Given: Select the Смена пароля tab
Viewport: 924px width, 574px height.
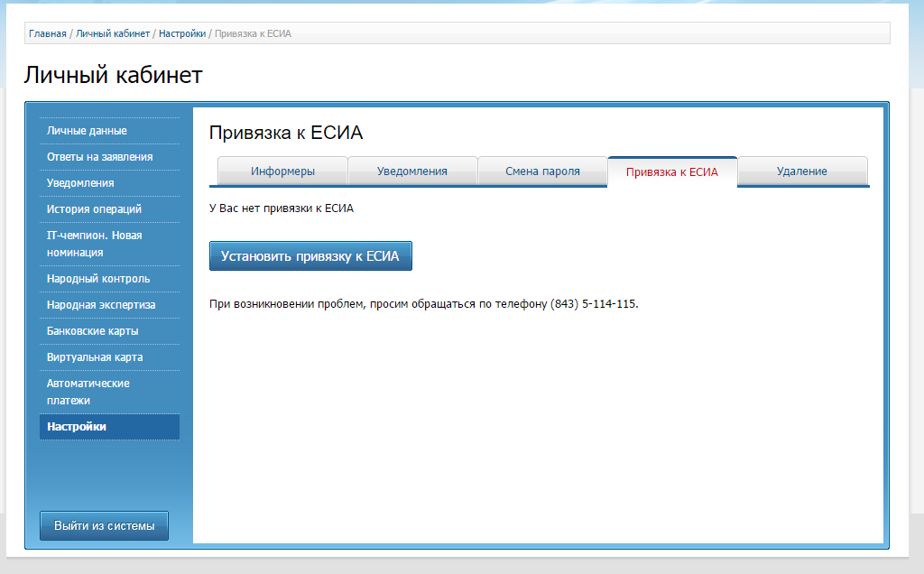Looking at the screenshot, I should pos(542,171).
